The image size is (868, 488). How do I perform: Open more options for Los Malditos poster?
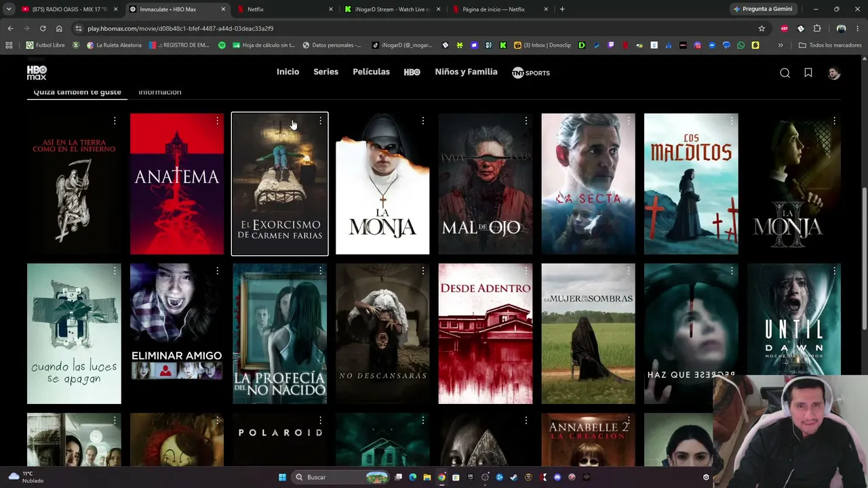tap(731, 121)
